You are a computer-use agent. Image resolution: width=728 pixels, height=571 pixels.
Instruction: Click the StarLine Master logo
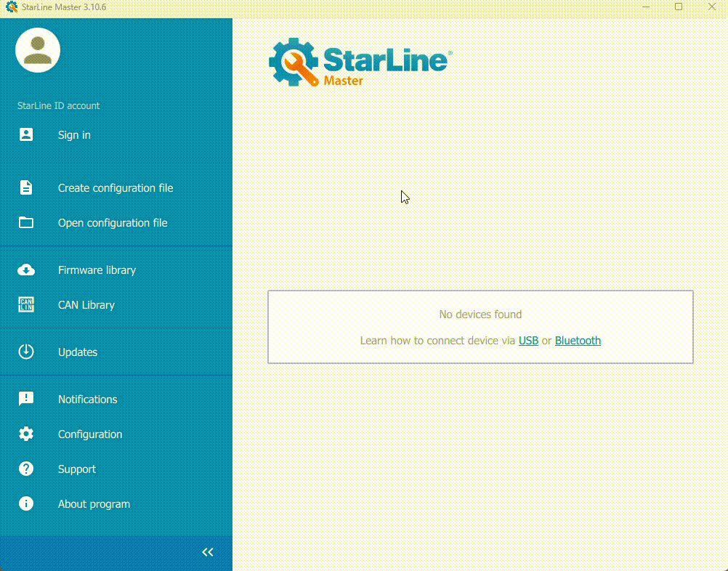360,62
